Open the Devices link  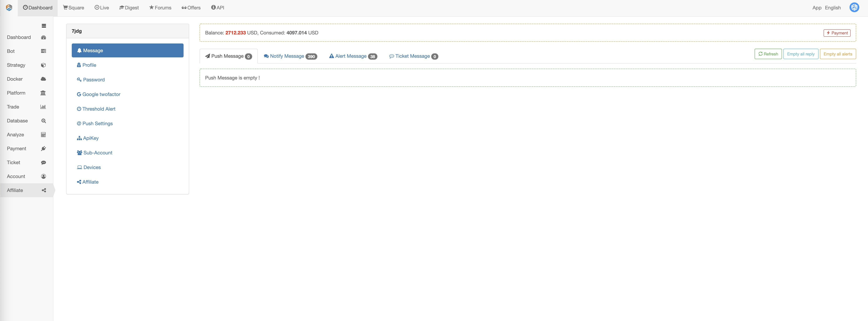tap(127, 168)
